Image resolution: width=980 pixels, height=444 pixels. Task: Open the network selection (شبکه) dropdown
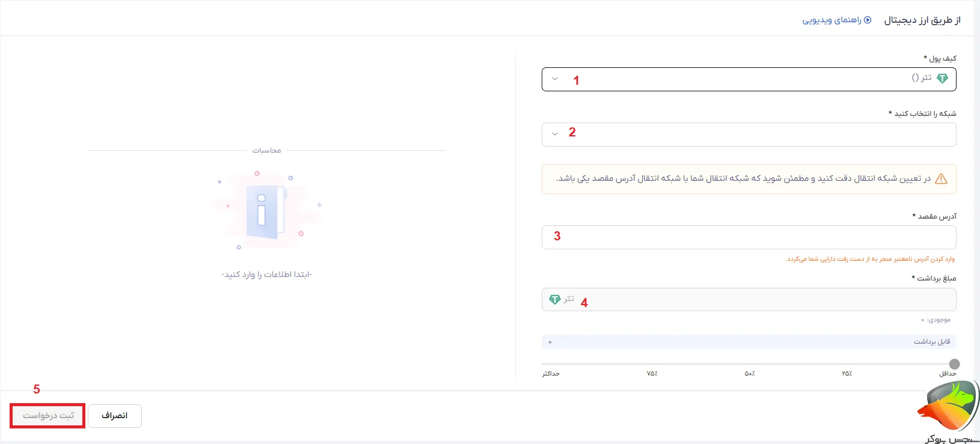click(x=749, y=135)
